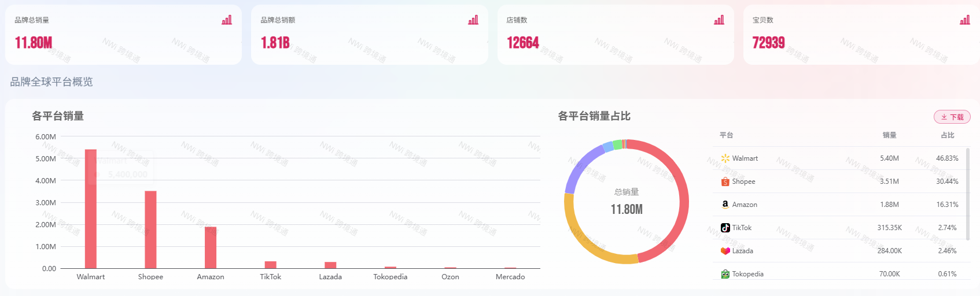Click the 1.81B total revenue figure
Viewport: 980px width, 296px height.
point(275,43)
